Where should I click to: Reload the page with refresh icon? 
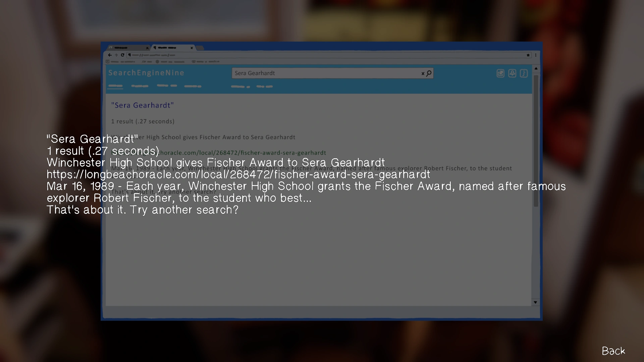[122, 55]
